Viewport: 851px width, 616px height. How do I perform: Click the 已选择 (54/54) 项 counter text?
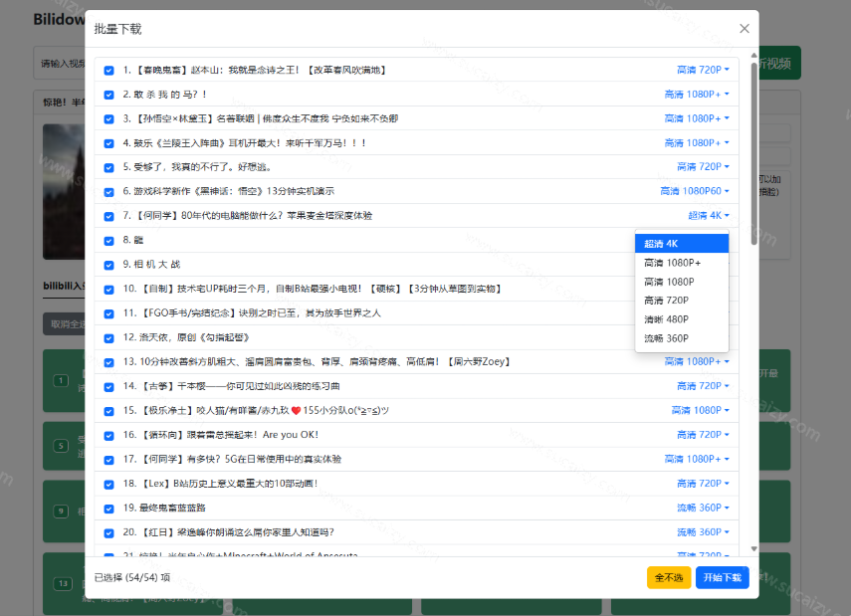coord(132,577)
